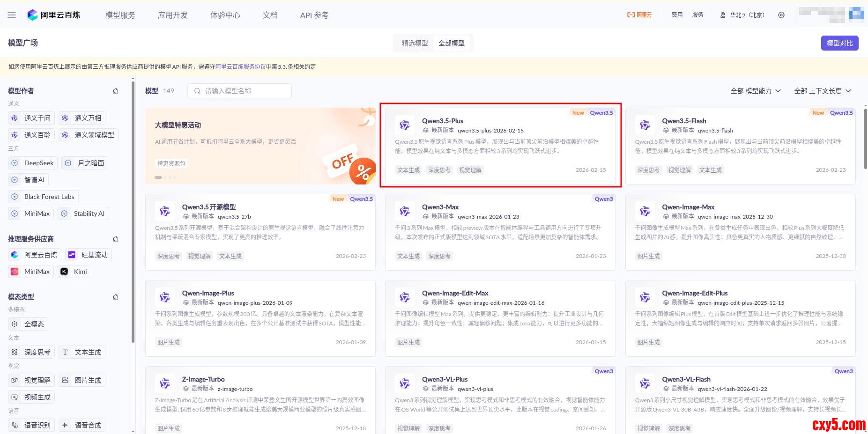Click the Z-Image-Turbo model icon
The image size is (868, 434).
[164, 383]
